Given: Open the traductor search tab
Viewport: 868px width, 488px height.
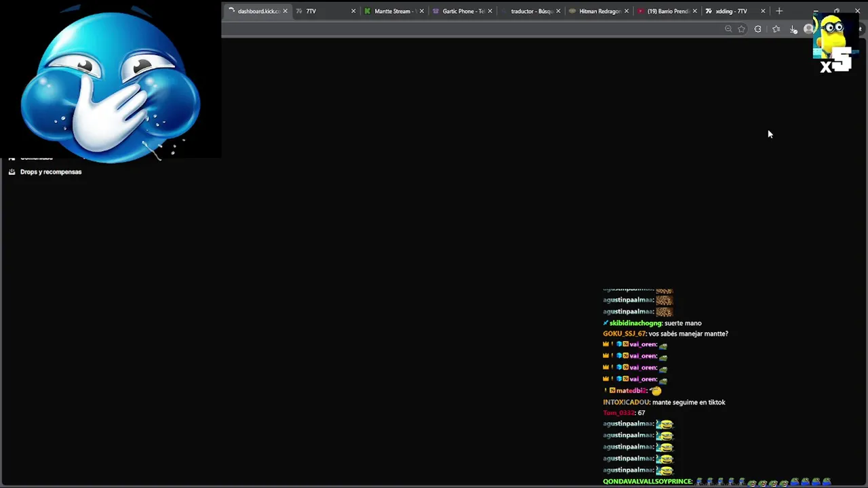Looking at the screenshot, I should coord(530,11).
